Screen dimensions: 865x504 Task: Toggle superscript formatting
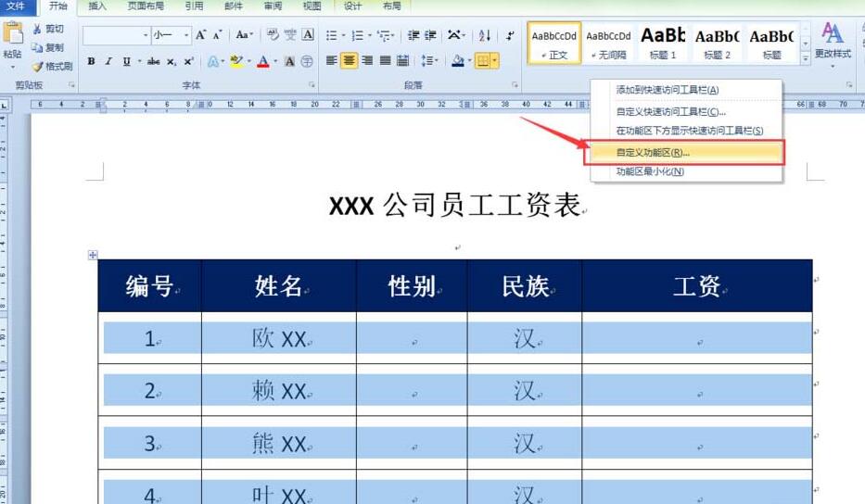pyautogui.click(x=188, y=61)
